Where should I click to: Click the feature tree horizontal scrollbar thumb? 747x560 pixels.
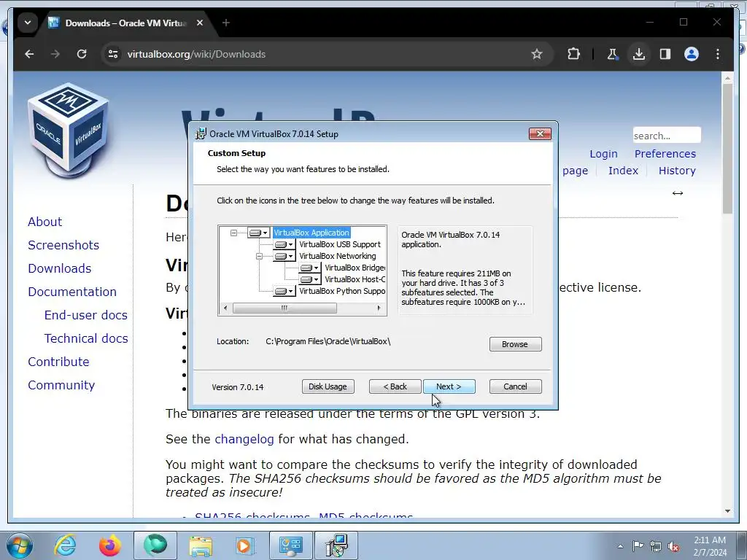point(285,308)
